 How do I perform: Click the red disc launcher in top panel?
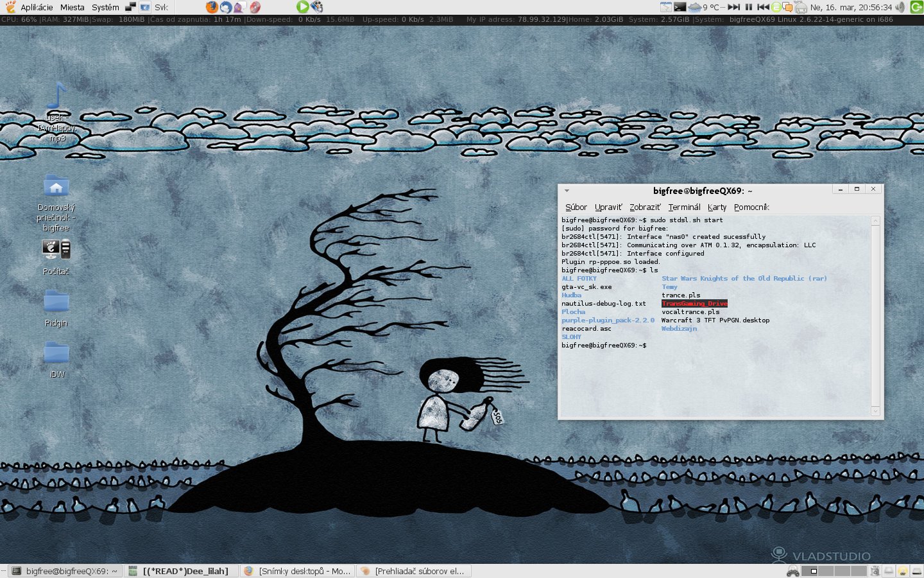click(x=255, y=7)
